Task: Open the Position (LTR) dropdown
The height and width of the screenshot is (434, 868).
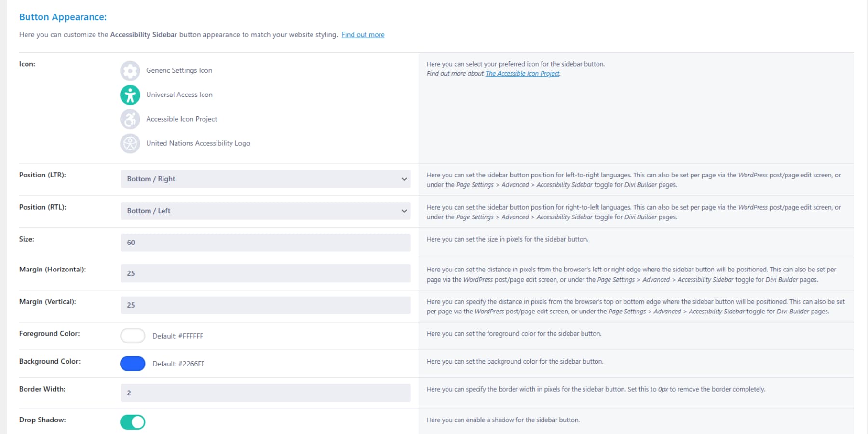Action: tap(265, 178)
